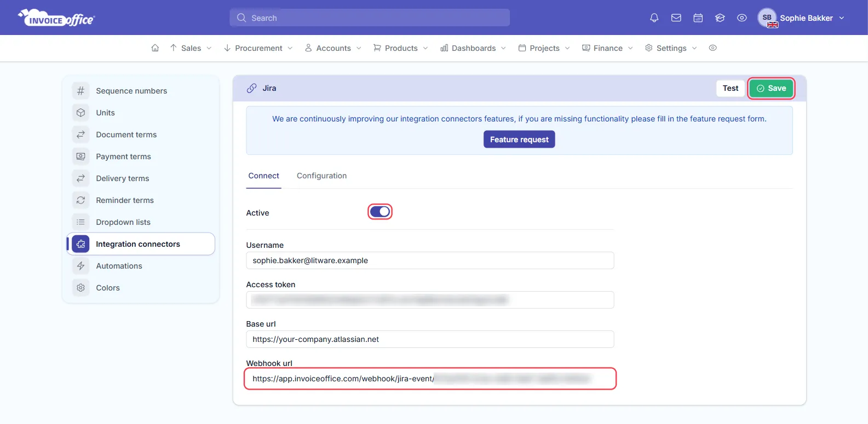Click the Jira link icon in panel header
This screenshot has height=424, width=868.
(x=251, y=88)
